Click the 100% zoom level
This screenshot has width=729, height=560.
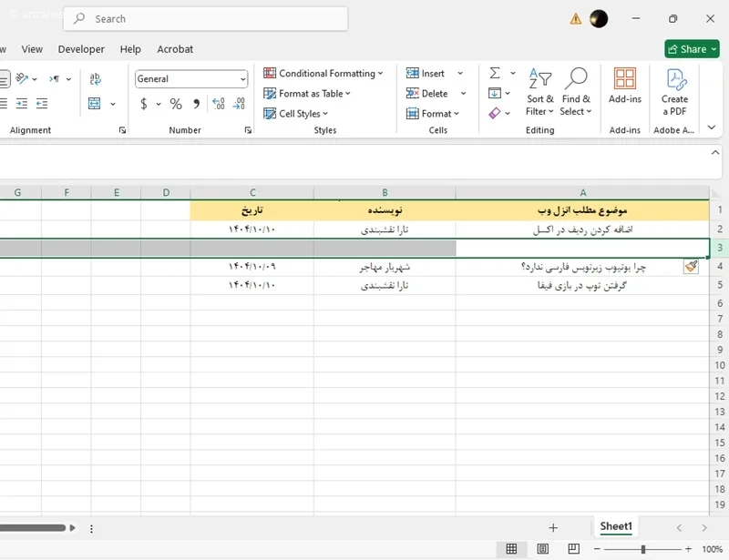point(713,549)
